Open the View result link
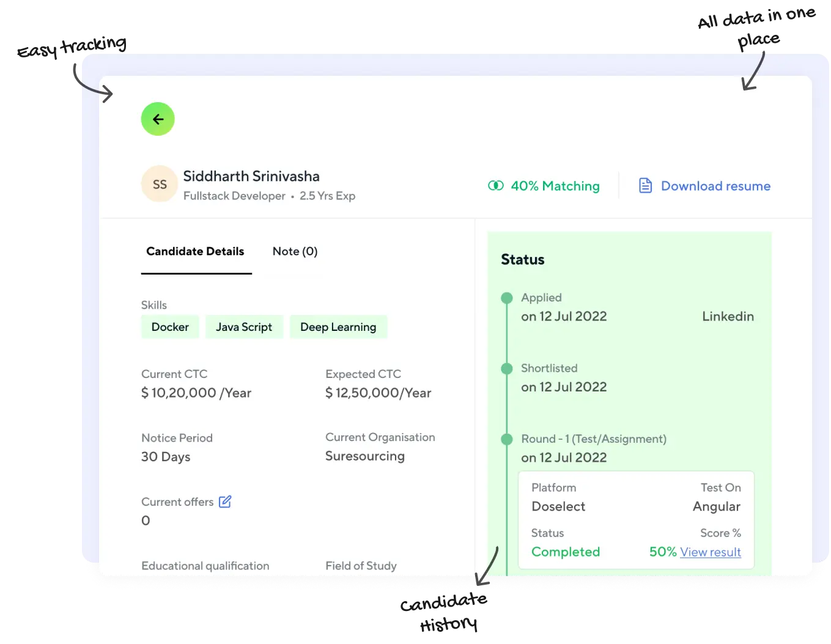This screenshot has height=644, width=831. click(x=711, y=552)
